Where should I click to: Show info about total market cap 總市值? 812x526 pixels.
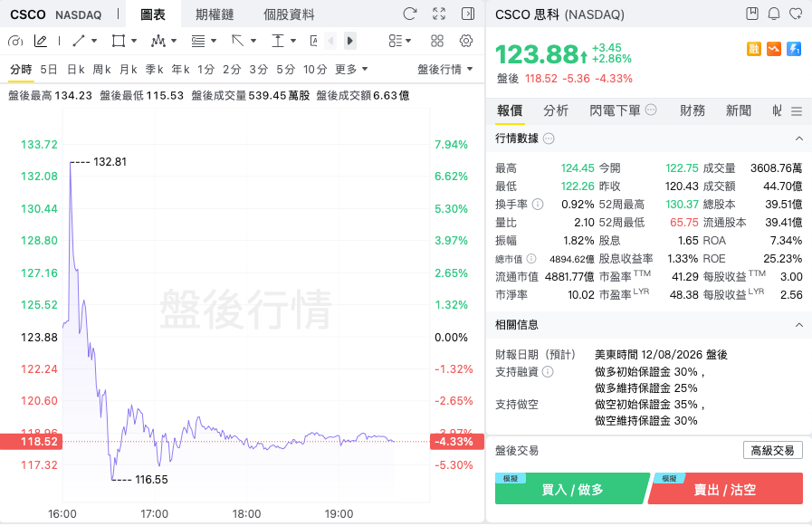531,258
